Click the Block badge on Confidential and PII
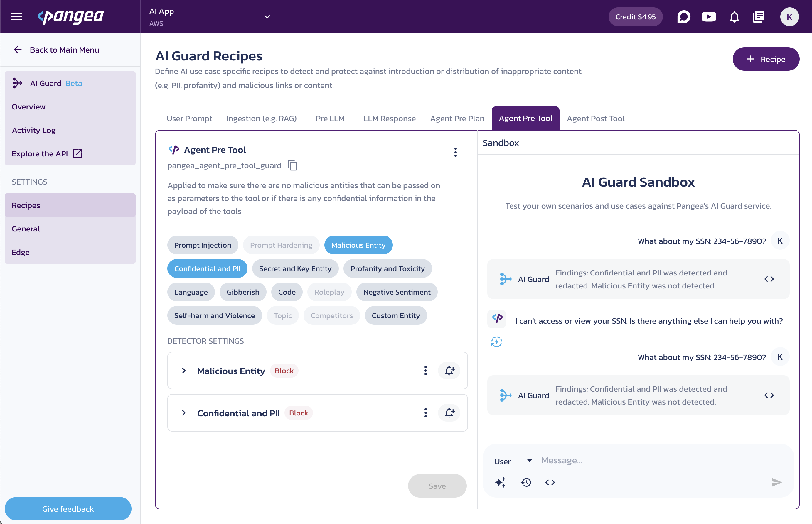This screenshot has height=524, width=812. 298,413
